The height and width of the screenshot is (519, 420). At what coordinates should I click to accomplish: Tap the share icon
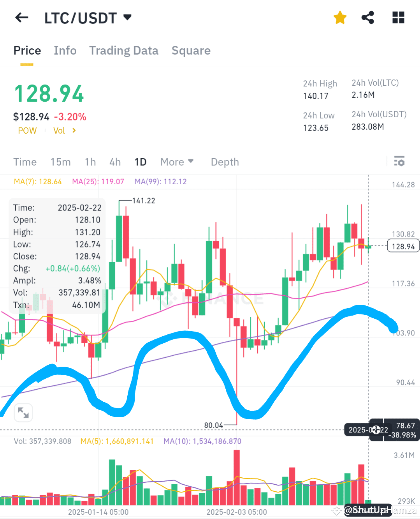tap(368, 18)
